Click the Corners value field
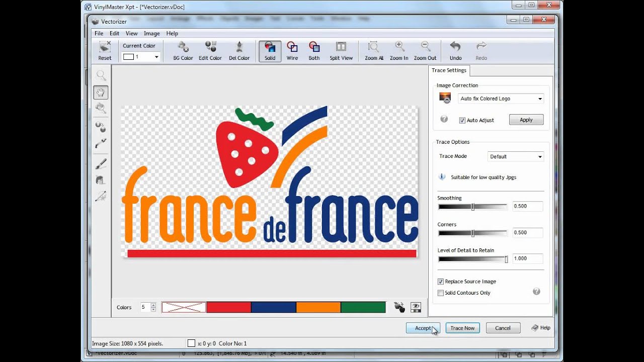Viewport: 644px width, 362px height. 527,232
